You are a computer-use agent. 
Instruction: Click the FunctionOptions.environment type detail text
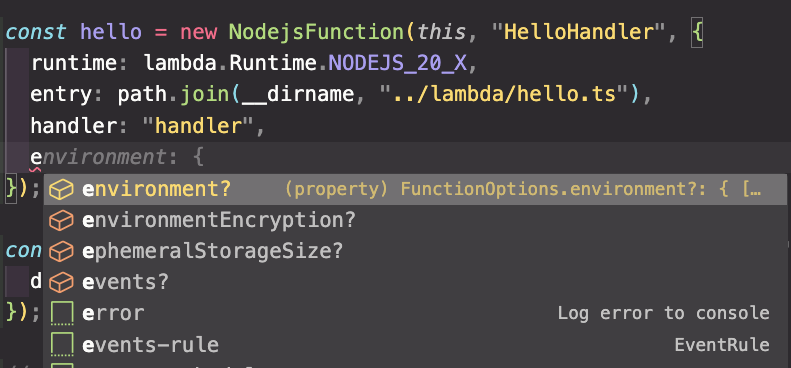(523, 190)
